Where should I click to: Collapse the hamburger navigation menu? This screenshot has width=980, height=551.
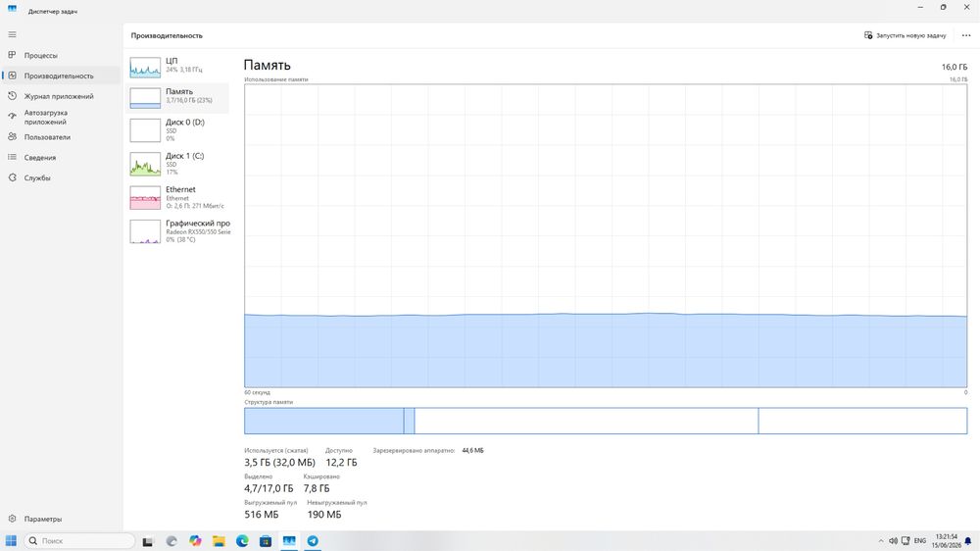pyautogui.click(x=12, y=34)
